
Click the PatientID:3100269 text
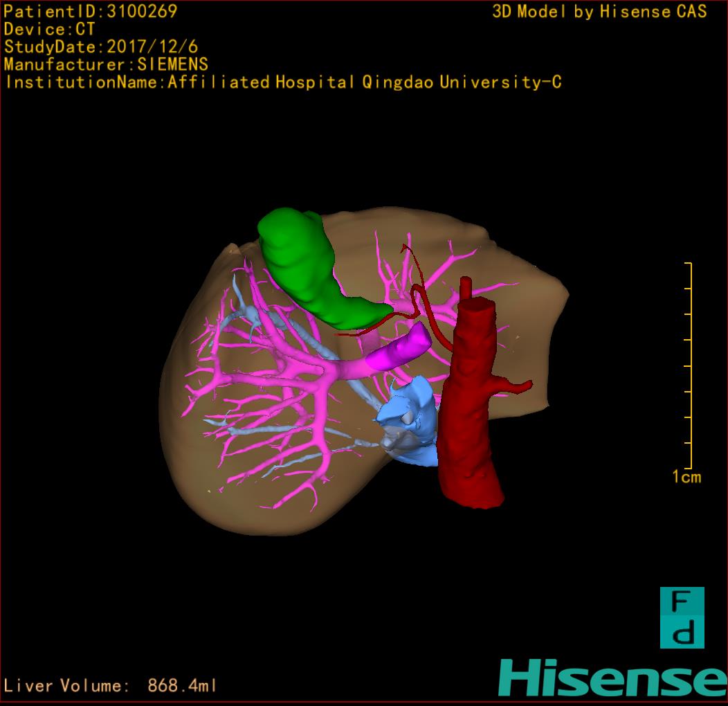(x=90, y=11)
